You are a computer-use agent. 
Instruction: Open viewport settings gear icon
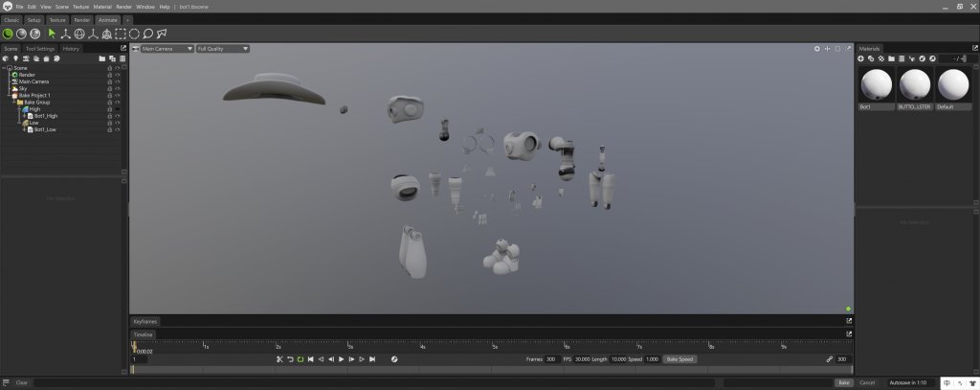[816, 48]
